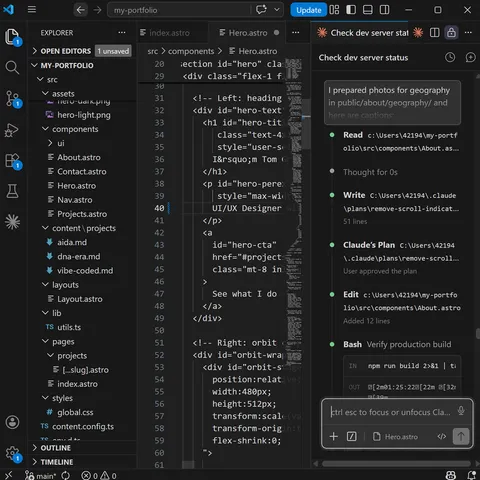Collapse the MY-PORTFOLIO root folder
This screenshot has height=480, width=480.
pos(83,65)
